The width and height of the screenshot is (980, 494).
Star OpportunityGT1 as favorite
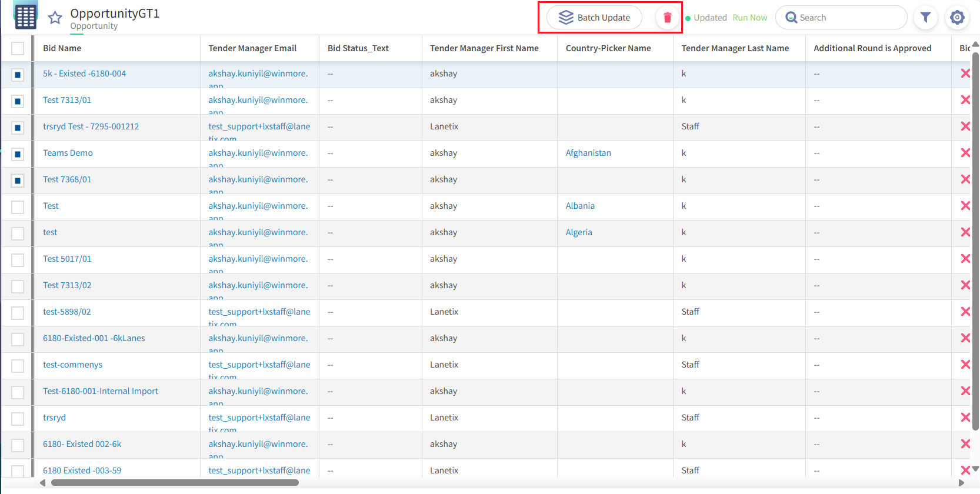point(55,18)
